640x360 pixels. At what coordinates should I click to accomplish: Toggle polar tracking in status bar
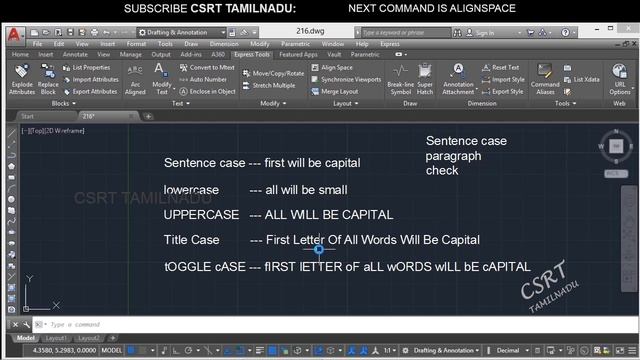[188, 350]
